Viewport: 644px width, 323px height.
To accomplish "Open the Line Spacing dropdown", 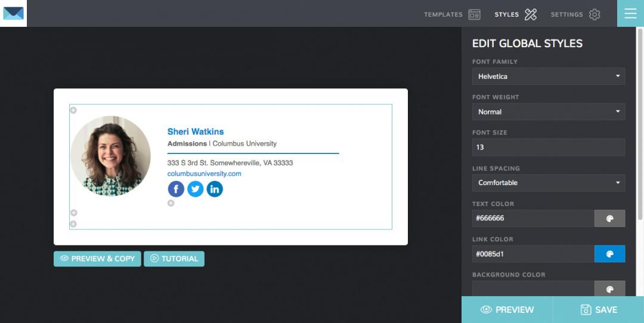I will point(549,183).
